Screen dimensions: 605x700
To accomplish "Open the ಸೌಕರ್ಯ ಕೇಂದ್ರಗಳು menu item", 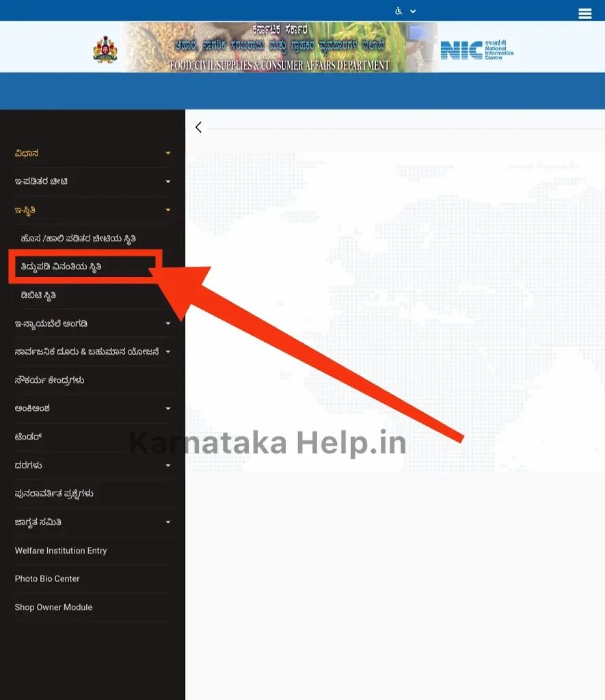I will [49, 380].
